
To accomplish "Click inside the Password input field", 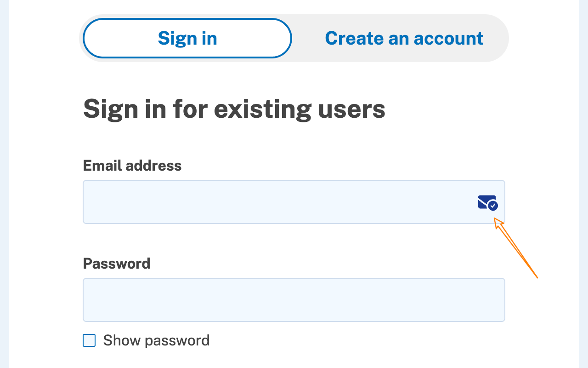I will click(294, 300).
